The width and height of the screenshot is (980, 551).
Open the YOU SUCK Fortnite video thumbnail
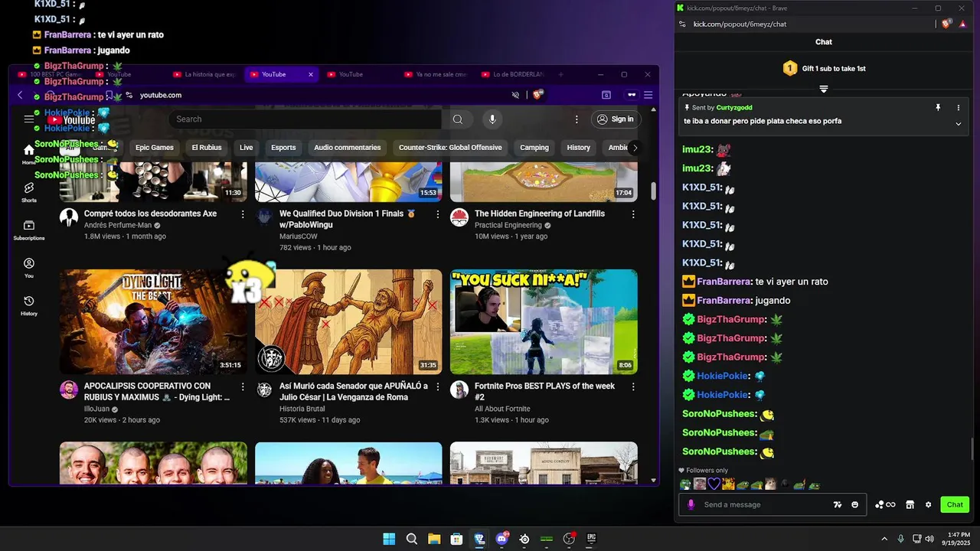click(x=544, y=321)
